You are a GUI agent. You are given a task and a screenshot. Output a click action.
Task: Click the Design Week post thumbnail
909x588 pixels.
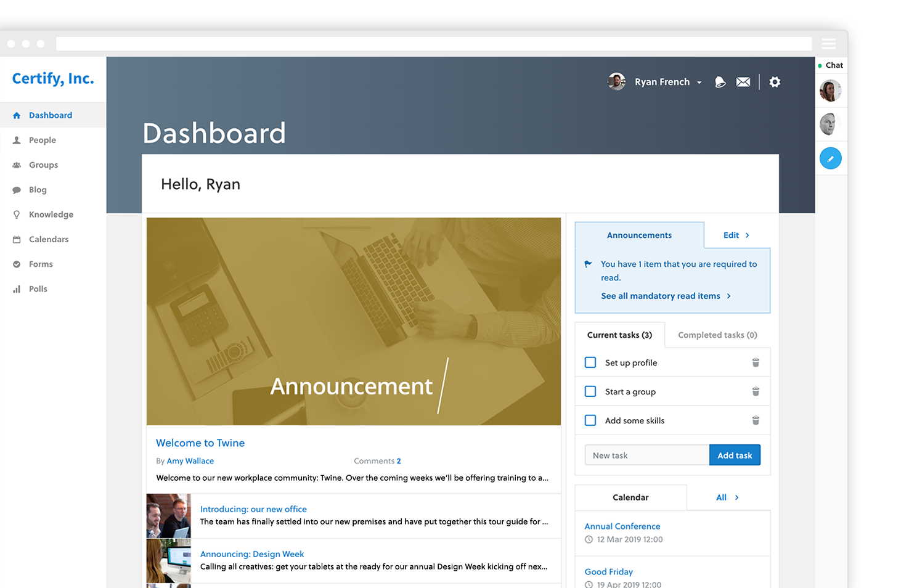pos(169,561)
